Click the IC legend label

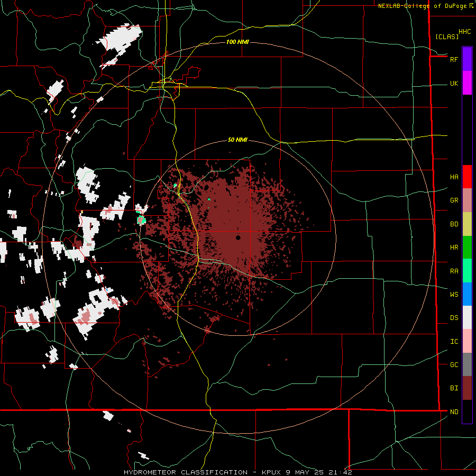pos(454,341)
